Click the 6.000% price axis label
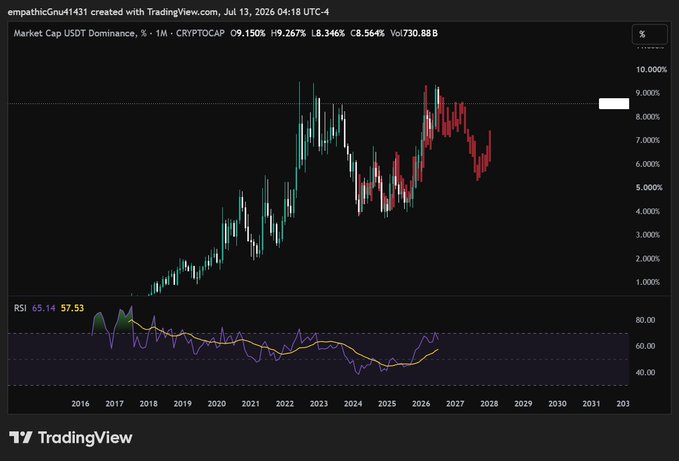 (648, 164)
